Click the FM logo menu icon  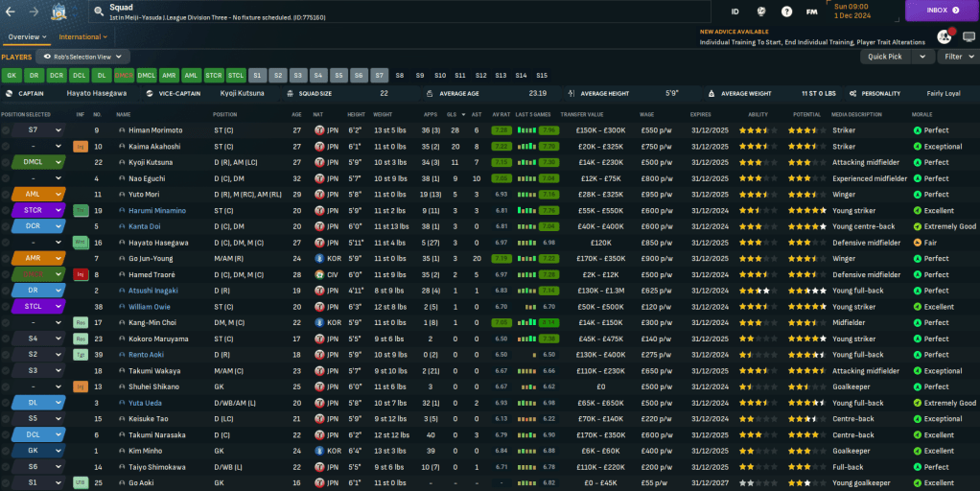812,12
